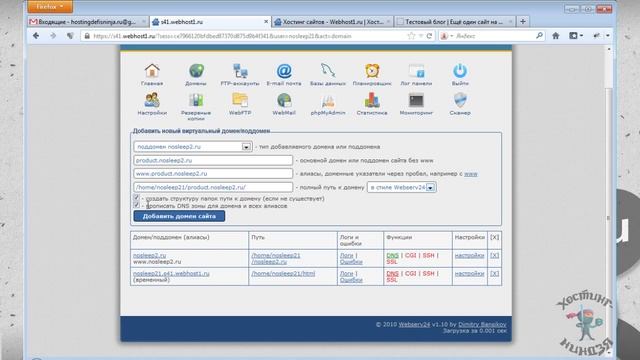
Task: Open E-mail почта icon
Action: [284, 71]
